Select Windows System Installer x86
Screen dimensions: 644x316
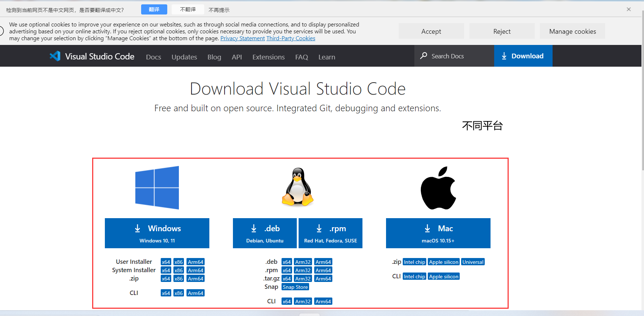[179, 270]
